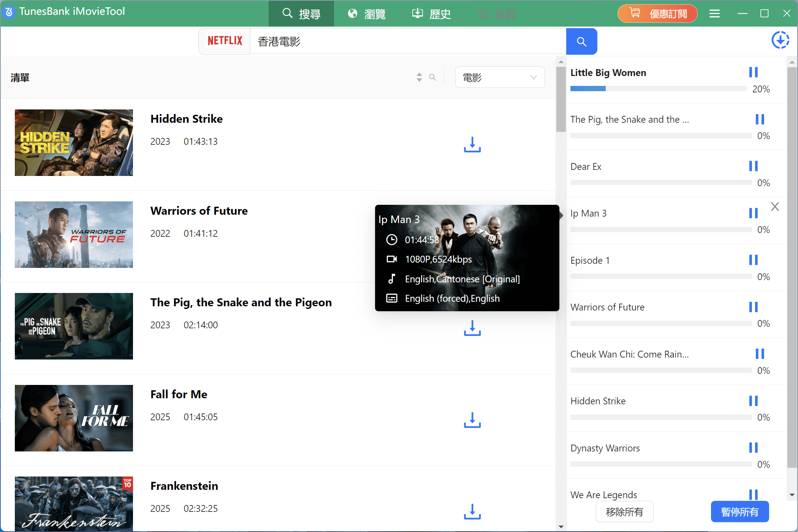798x532 pixels.
Task: Click the list filter search icon
Action: pos(432,78)
